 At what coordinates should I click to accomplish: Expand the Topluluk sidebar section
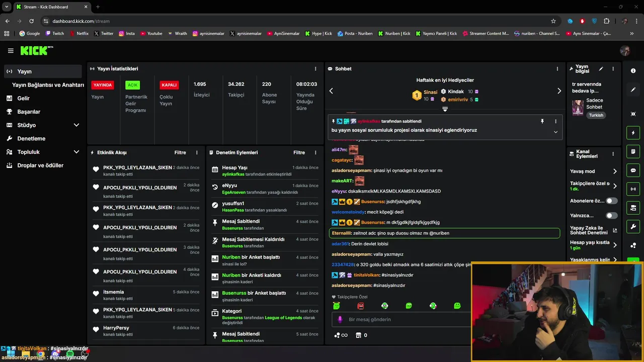pos(76,152)
